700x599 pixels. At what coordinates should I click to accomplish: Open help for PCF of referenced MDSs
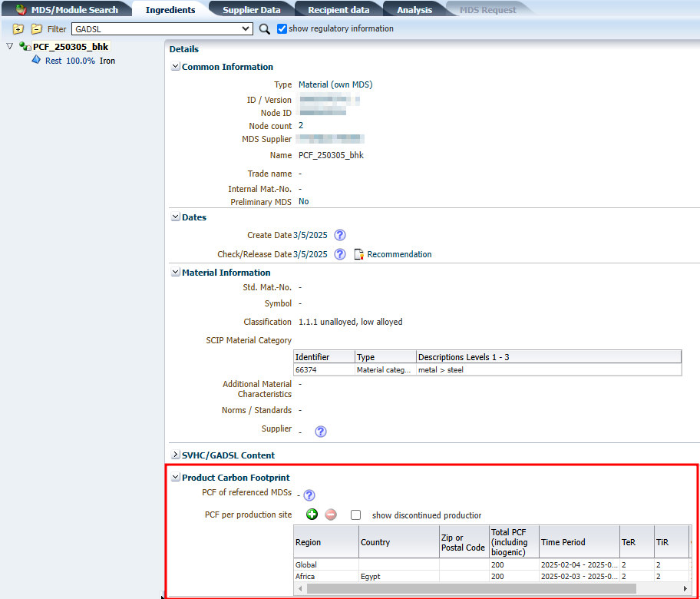point(309,495)
